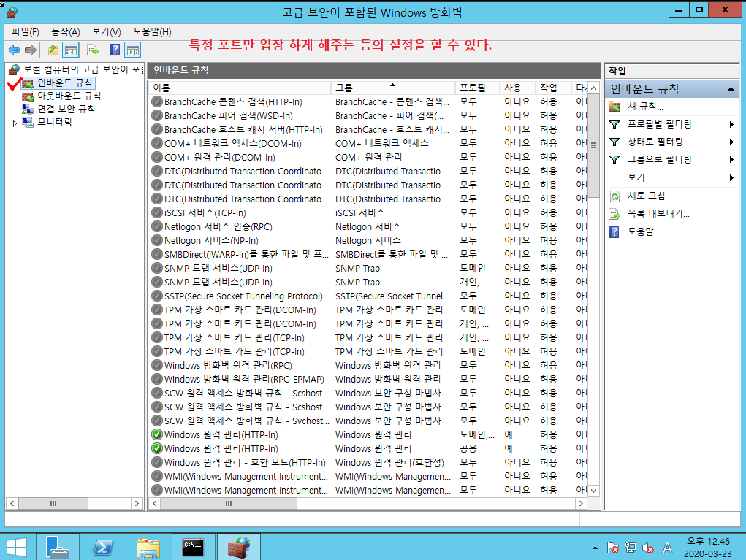
Task: Show hidden tray icons arrow
Action: (x=595, y=548)
